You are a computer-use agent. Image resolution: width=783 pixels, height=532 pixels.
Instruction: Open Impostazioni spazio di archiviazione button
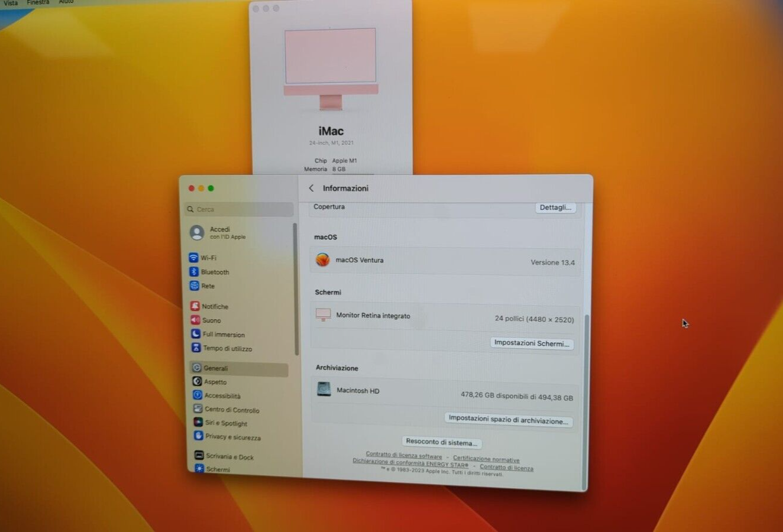pos(508,419)
